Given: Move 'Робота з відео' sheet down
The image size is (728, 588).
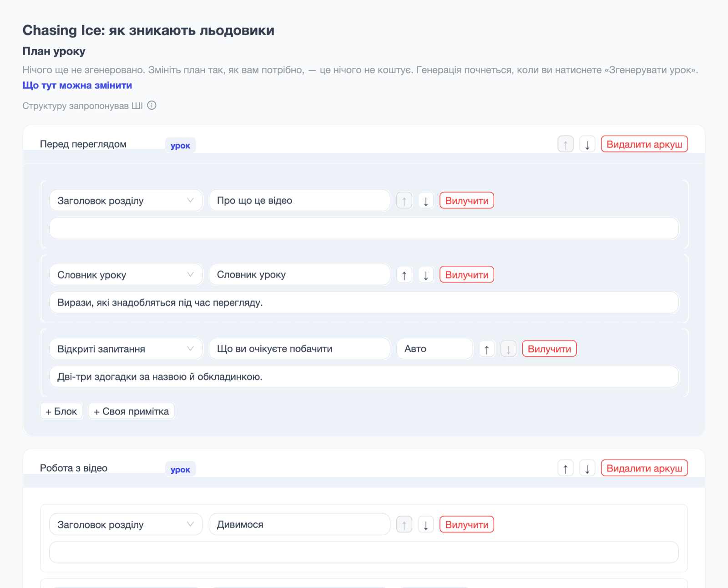Looking at the screenshot, I should click(x=587, y=468).
